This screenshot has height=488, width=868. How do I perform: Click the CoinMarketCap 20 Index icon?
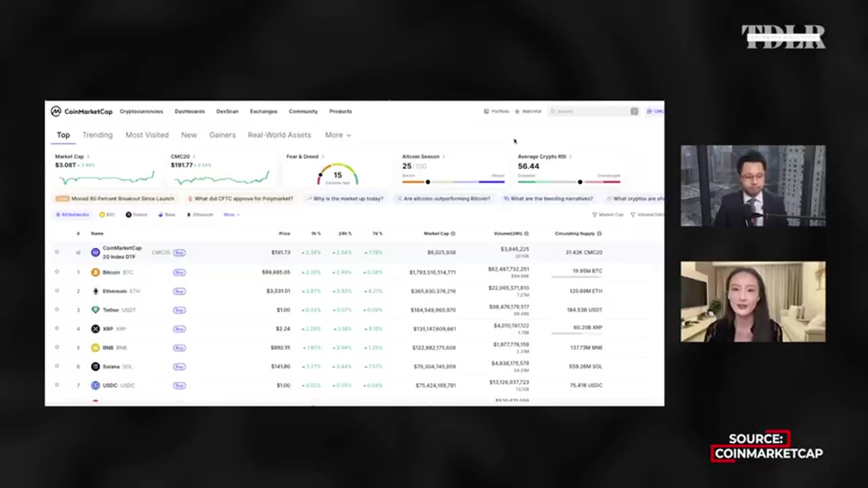96,252
